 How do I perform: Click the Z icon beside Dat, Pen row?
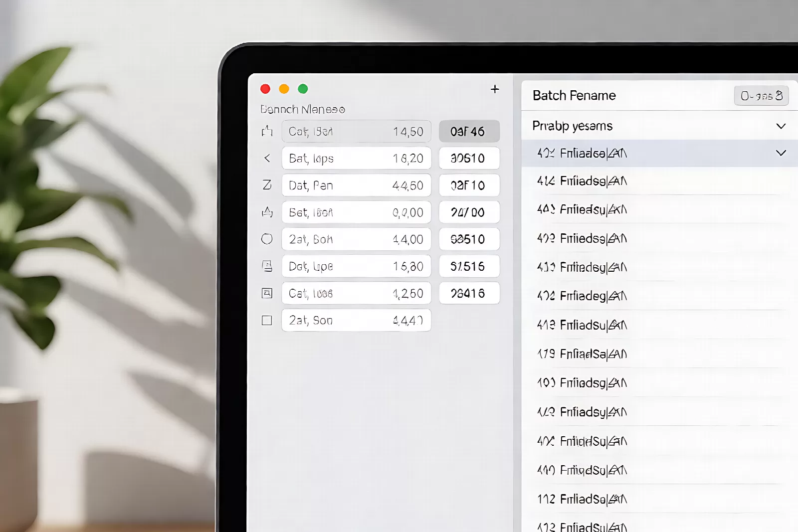267,185
